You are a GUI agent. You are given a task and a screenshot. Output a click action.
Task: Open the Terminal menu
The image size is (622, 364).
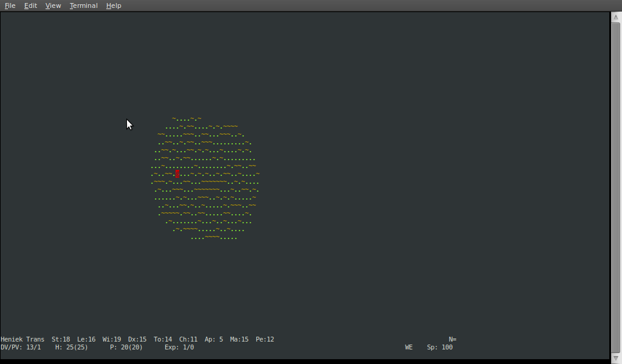[83, 5]
